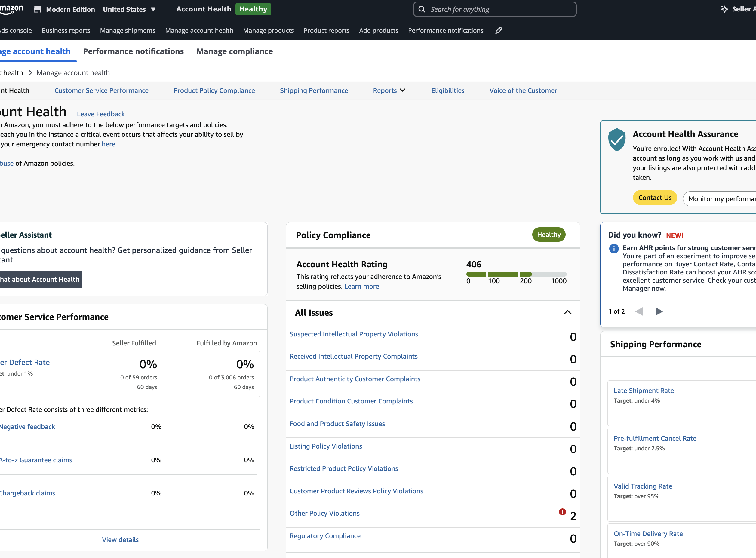Click the Account Health Assurance shield icon
Screen dimensions: 756x558
(x=617, y=139)
